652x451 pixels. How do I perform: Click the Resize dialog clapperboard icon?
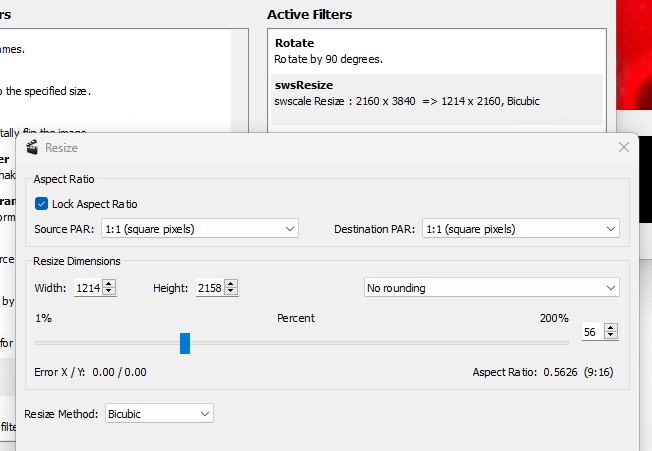pos(31,148)
